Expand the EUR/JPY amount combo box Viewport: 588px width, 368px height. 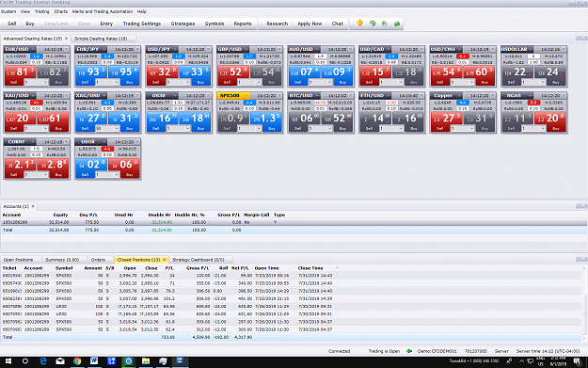click(117, 82)
